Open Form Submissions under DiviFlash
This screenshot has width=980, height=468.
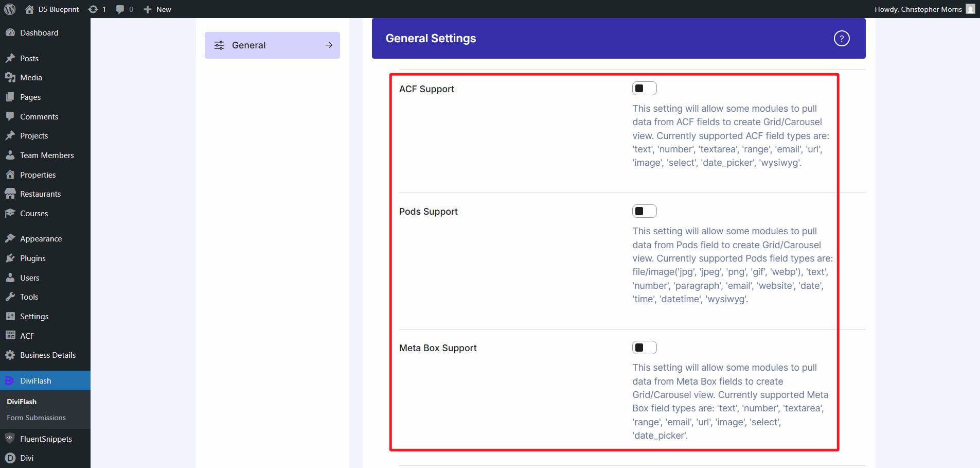[36, 418]
